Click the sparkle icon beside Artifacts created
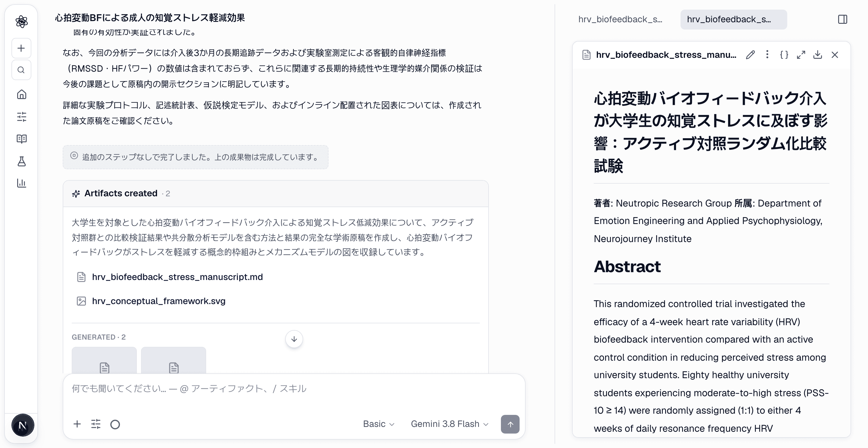Screen dimensions: 868x448 (76, 194)
